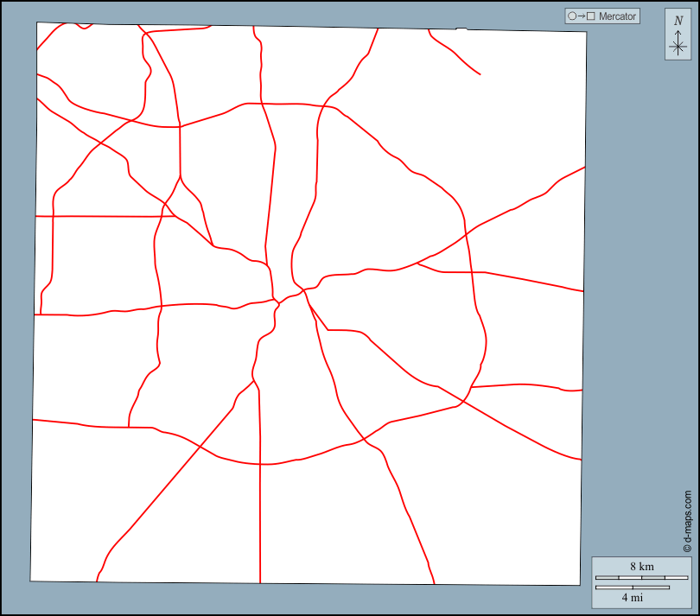700x616 pixels.
Task: Click the "8 km" scale label
Action: click(x=640, y=567)
